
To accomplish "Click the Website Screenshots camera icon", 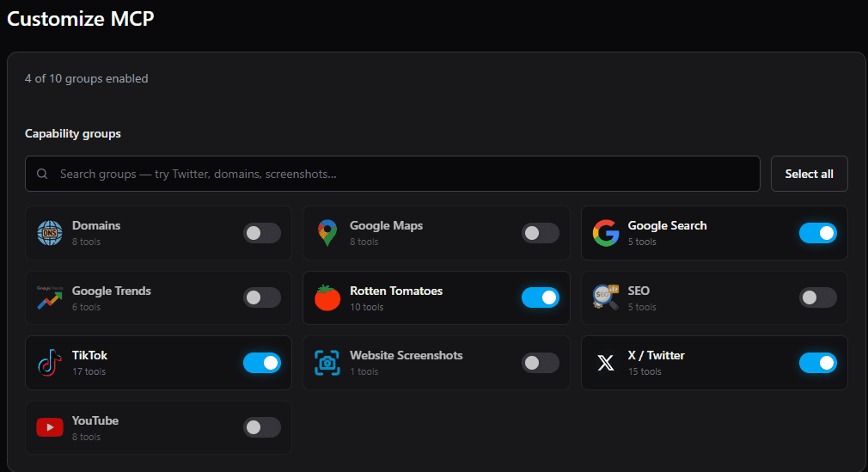I will [327, 363].
